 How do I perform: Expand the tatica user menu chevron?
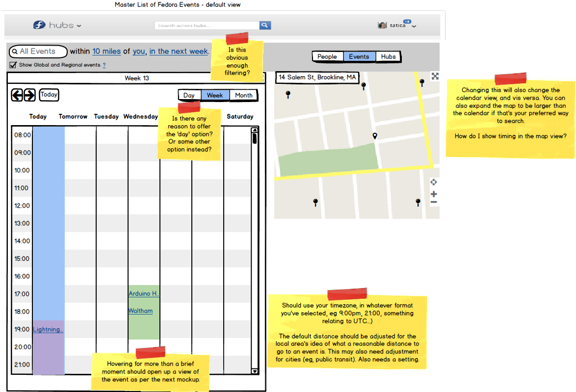[x=414, y=26]
